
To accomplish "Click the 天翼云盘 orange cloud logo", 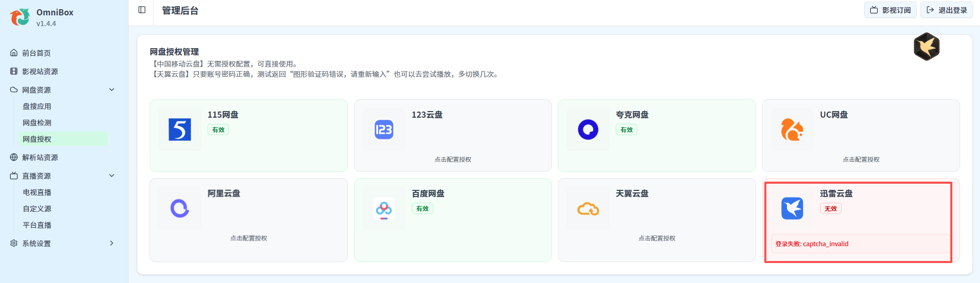I will 588,209.
